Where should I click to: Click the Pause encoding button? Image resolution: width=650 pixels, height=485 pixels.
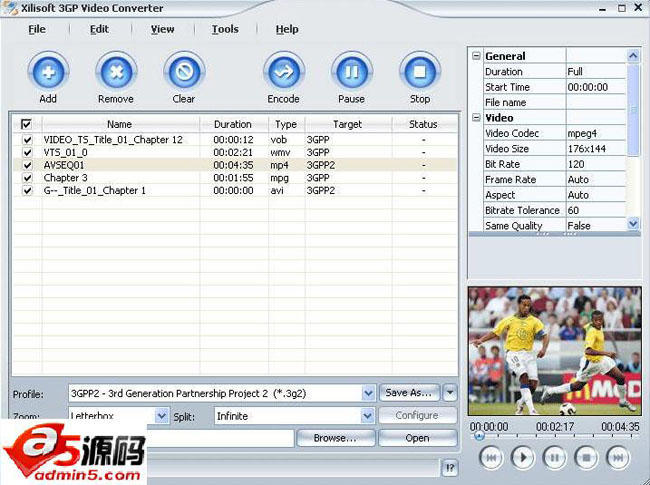click(352, 72)
